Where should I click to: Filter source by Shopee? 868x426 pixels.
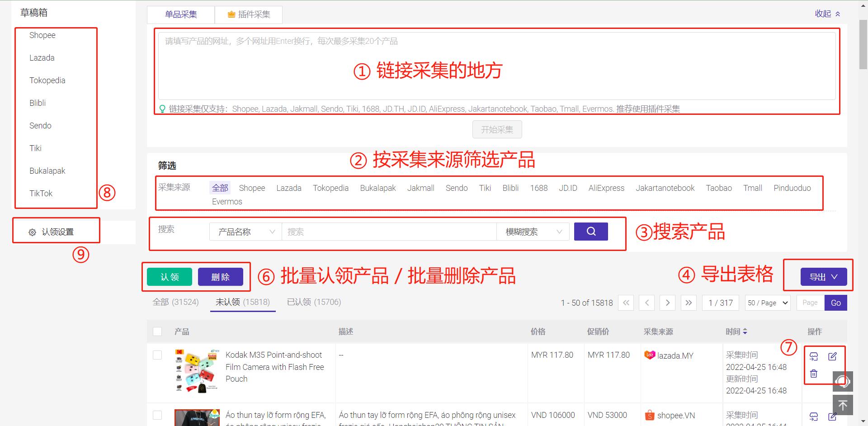click(252, 188)
